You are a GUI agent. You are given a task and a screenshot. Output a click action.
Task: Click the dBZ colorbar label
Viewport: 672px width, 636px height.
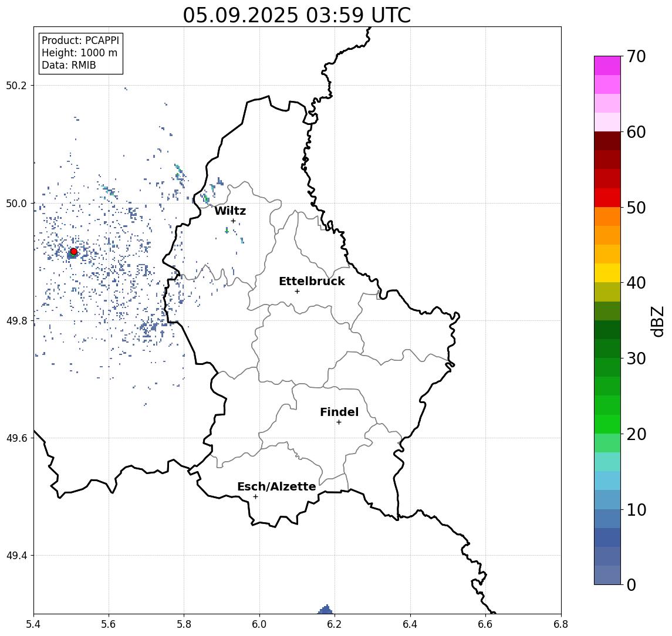pos(657,321)
